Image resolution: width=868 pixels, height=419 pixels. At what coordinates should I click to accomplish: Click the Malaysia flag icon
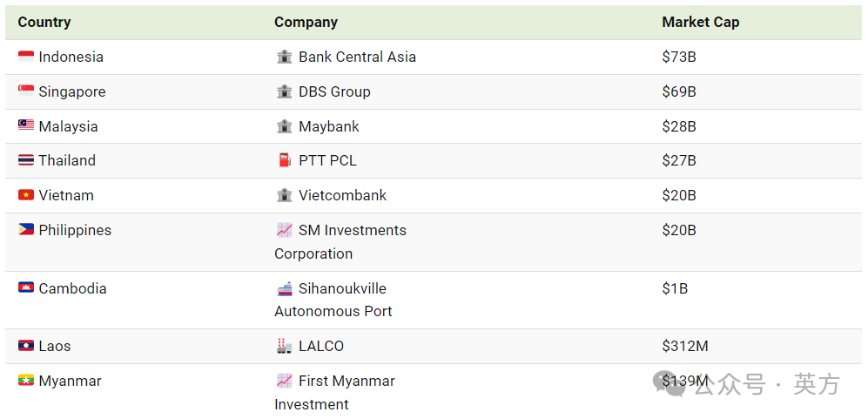click(x=26, y=126)
